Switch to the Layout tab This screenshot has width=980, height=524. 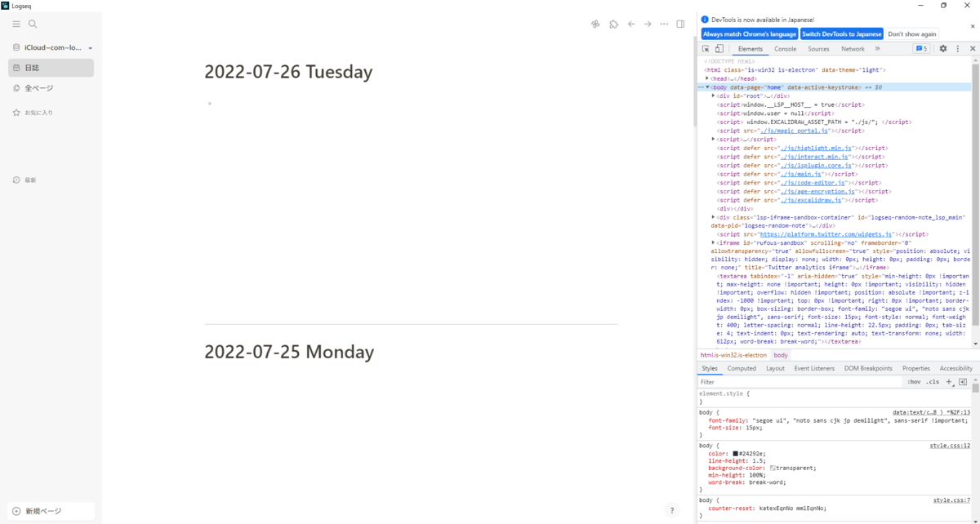coord(775,368)
